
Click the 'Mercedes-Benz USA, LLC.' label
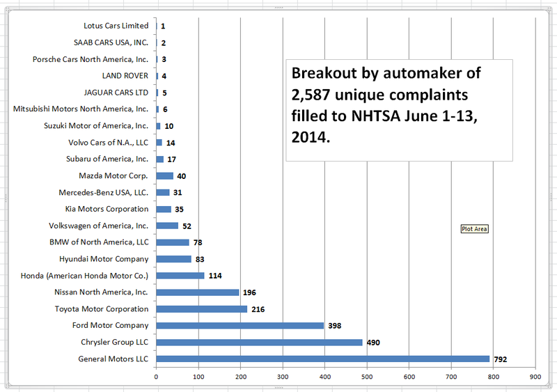point(103,192)
